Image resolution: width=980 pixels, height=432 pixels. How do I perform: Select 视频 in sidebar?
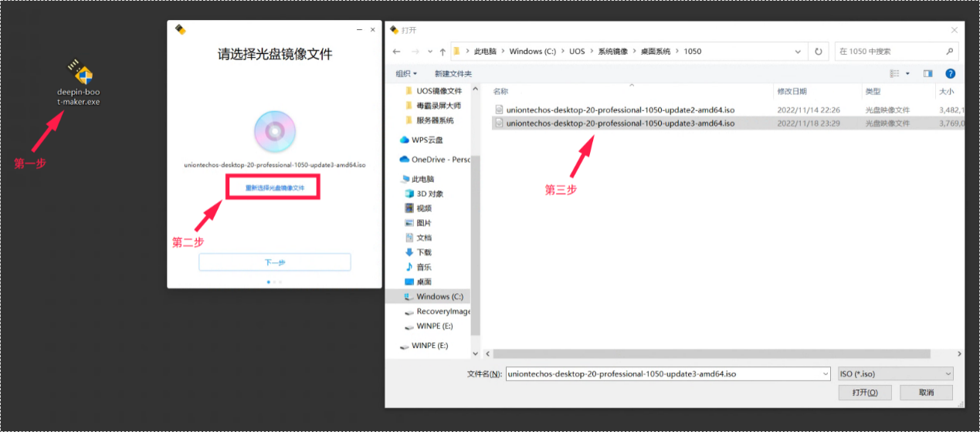(x=424, y=208)
